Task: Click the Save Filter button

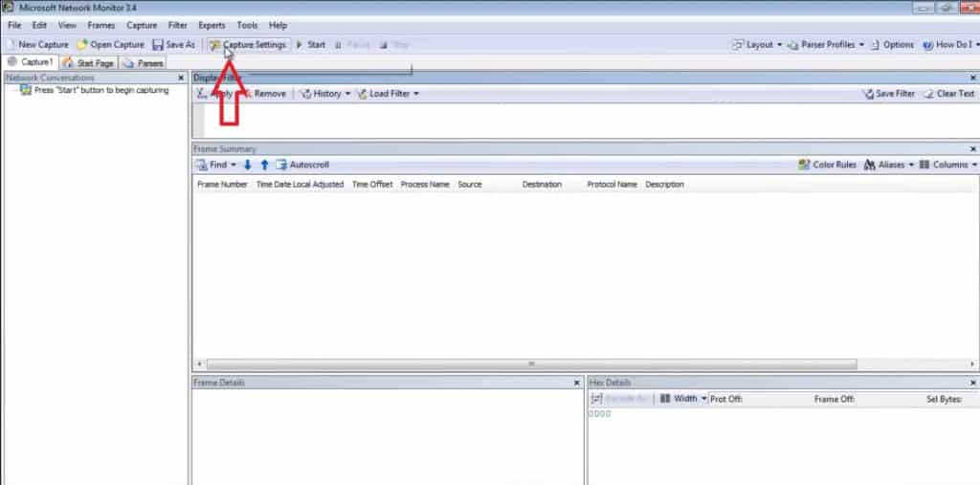Action: (x=889, y=94)
